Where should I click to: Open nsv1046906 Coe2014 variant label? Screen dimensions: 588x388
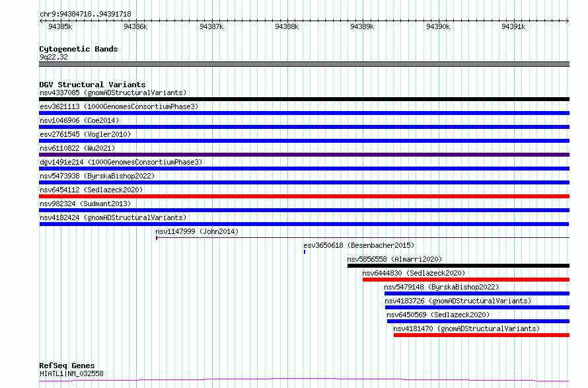pyautogui.click(x=79, y=120)
